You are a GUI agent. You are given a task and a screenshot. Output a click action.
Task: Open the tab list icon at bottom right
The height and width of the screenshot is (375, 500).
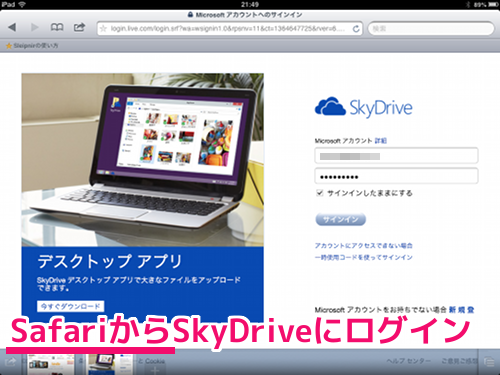[489, 362]
